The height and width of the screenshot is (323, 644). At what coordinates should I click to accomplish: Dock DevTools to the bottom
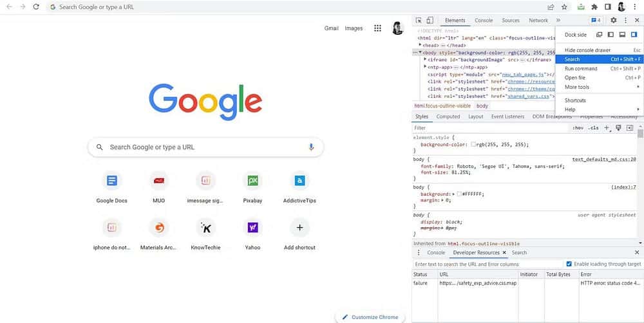(x=622, y=35)
